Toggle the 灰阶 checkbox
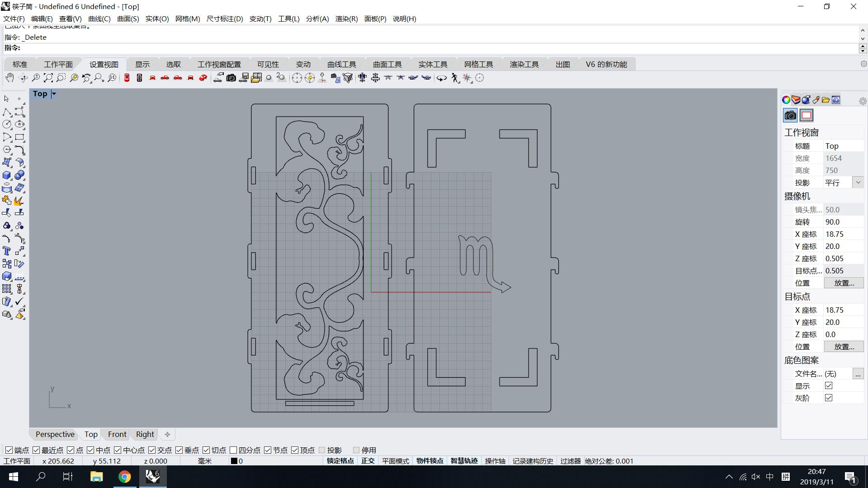 829,398
